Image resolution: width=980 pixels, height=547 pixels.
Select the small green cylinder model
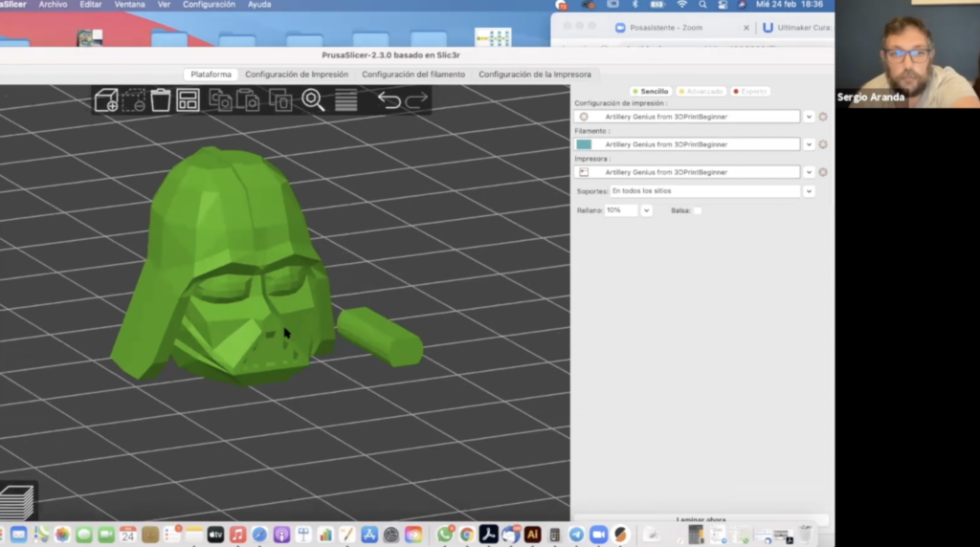pyautogui.click(x=380, y=337)
